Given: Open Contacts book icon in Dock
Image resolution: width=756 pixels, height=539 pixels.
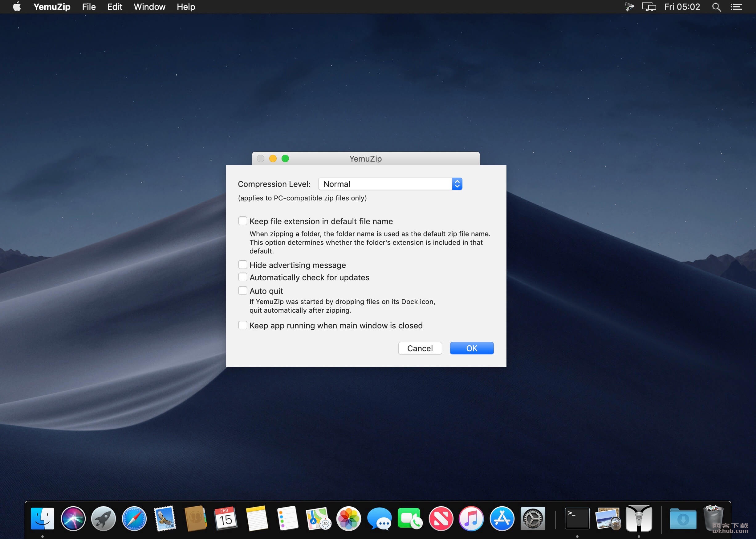Looking at the screenshot, I should (195, 518).
